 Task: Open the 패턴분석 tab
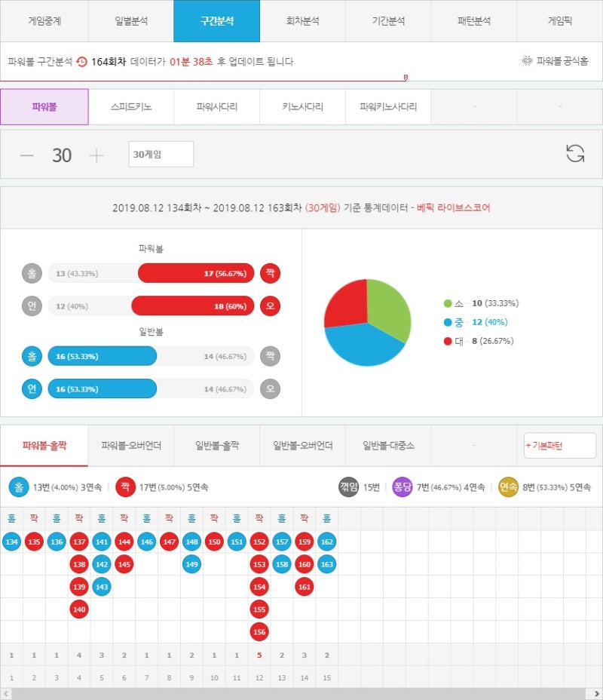coord(473,21)
